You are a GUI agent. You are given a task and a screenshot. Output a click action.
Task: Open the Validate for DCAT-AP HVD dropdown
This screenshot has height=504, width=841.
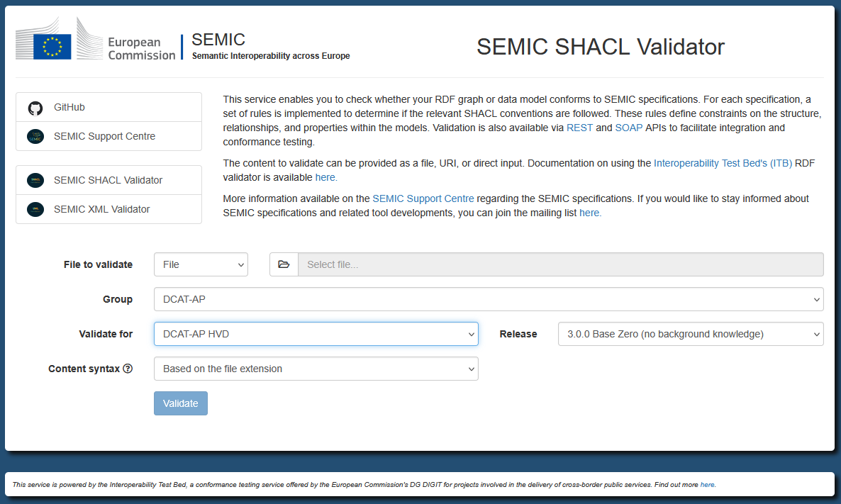coord(316,334)
